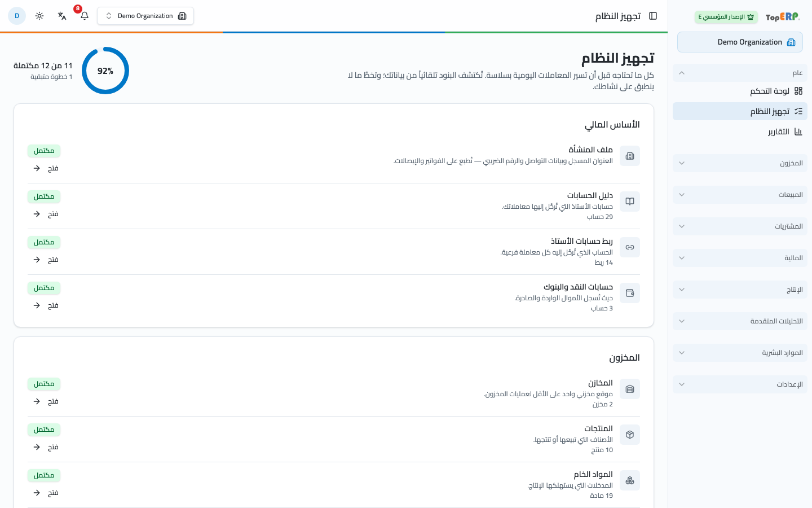Click the الأساس المالي section heading

[612, 124]
